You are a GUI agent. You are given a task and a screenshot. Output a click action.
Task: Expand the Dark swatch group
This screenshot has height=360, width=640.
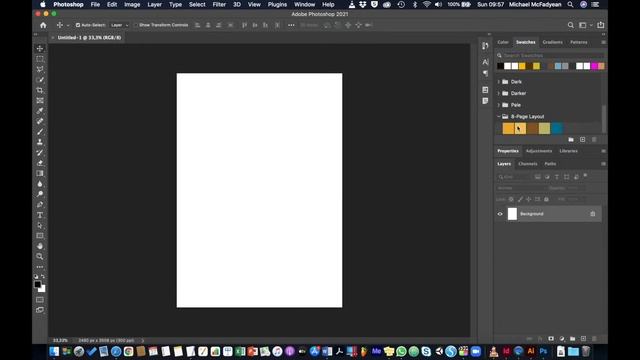pyautogui.click(x=498, y=82)
